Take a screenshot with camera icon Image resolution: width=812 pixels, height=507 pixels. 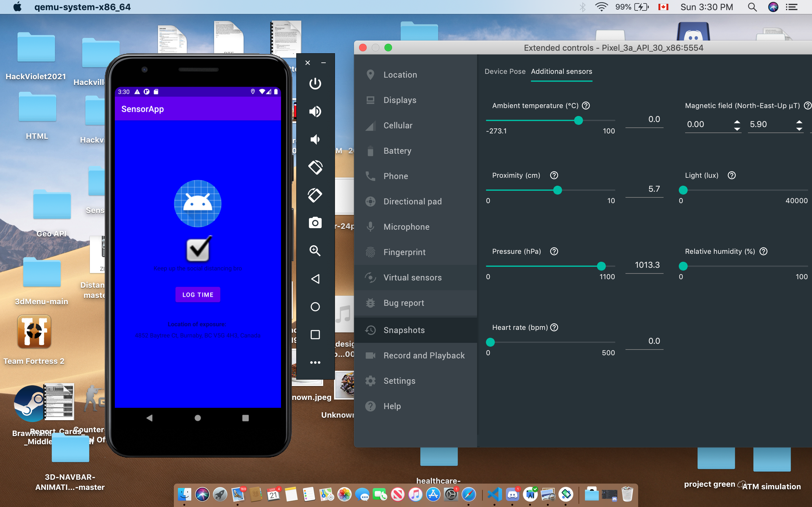tap(315, 223)
